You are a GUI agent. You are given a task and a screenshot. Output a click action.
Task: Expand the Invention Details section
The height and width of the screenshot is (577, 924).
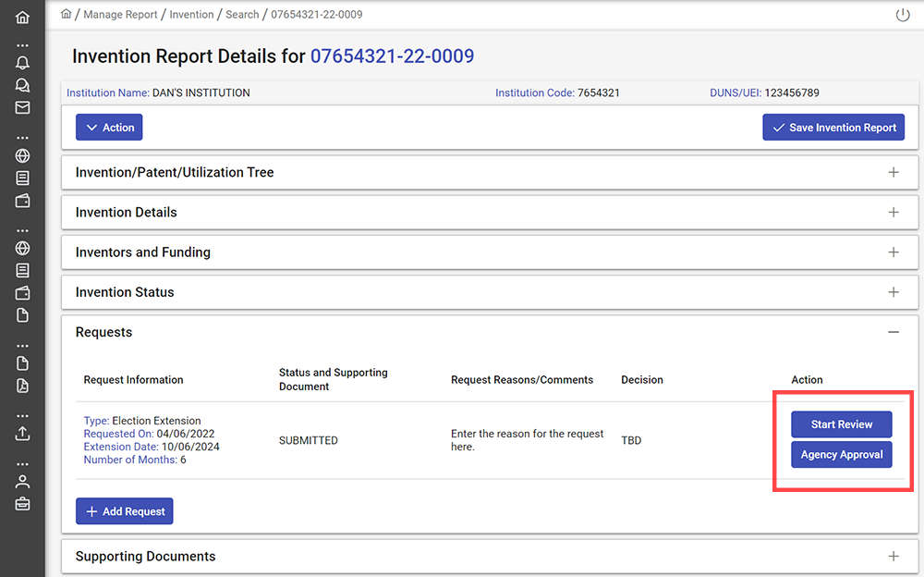(490, 213)
